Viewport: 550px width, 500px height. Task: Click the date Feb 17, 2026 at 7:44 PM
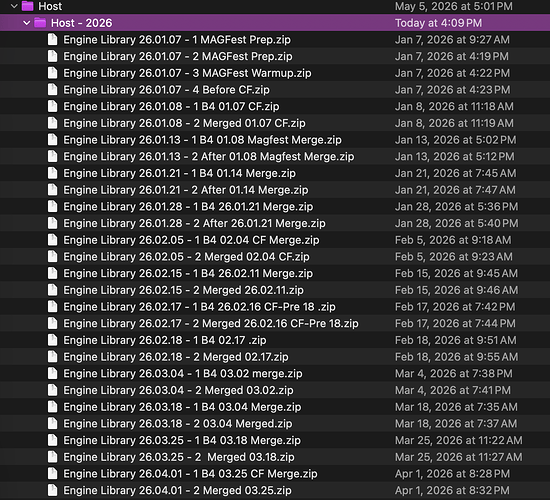click(455, 323)
